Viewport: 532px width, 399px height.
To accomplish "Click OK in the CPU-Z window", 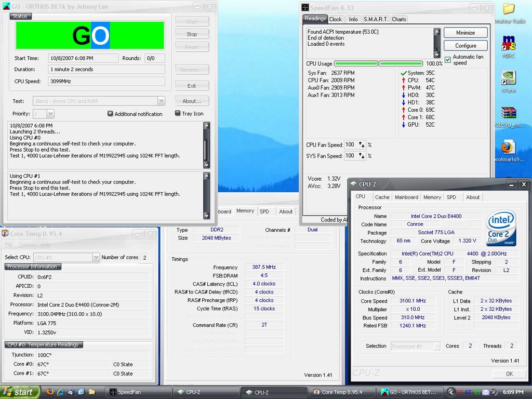I will (509, 374).
